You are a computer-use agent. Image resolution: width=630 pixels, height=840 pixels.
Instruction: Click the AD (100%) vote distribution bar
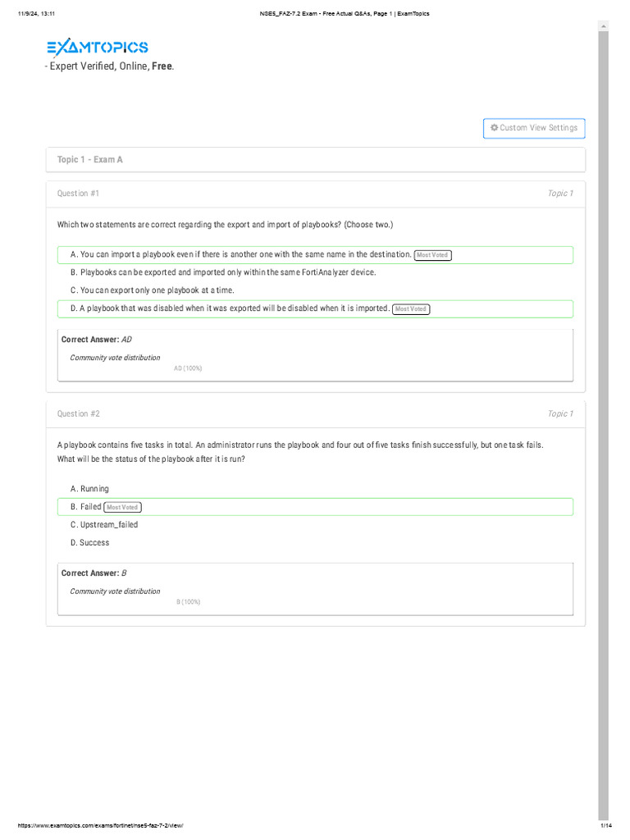click(x=188, y=368)
